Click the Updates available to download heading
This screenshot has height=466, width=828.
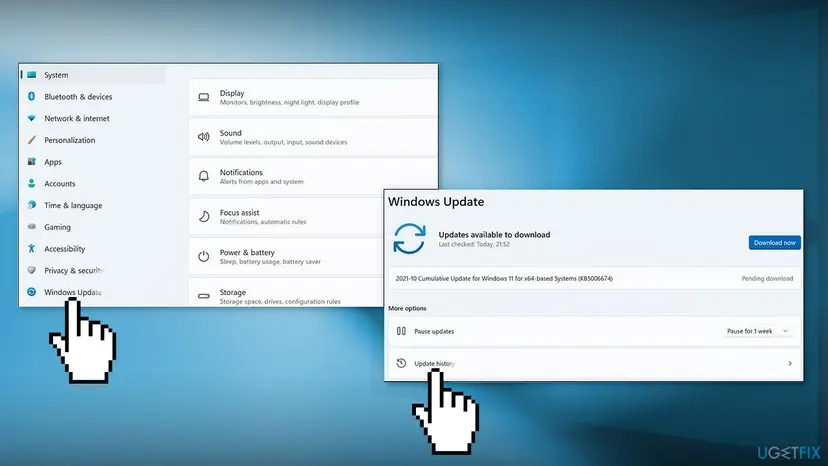coord(494,235)
